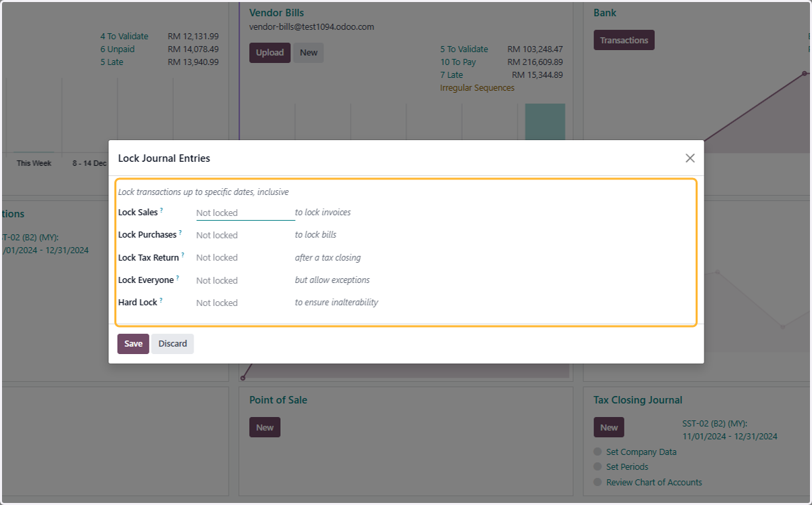Create New Point of Sale entry

(x=265, y=427)
